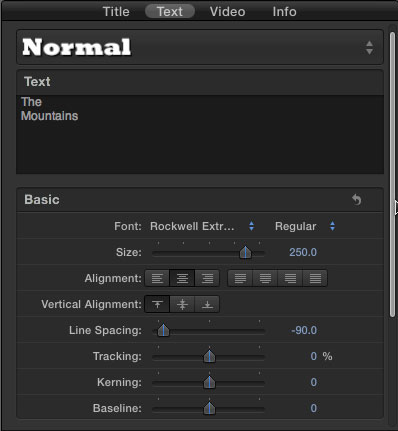Select left text alignment icon
Viewport: 398px width, 431px height.
point(157,278)
